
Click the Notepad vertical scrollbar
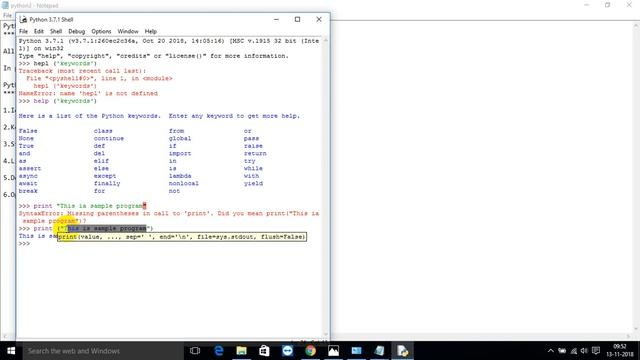[x=636, y=178]
